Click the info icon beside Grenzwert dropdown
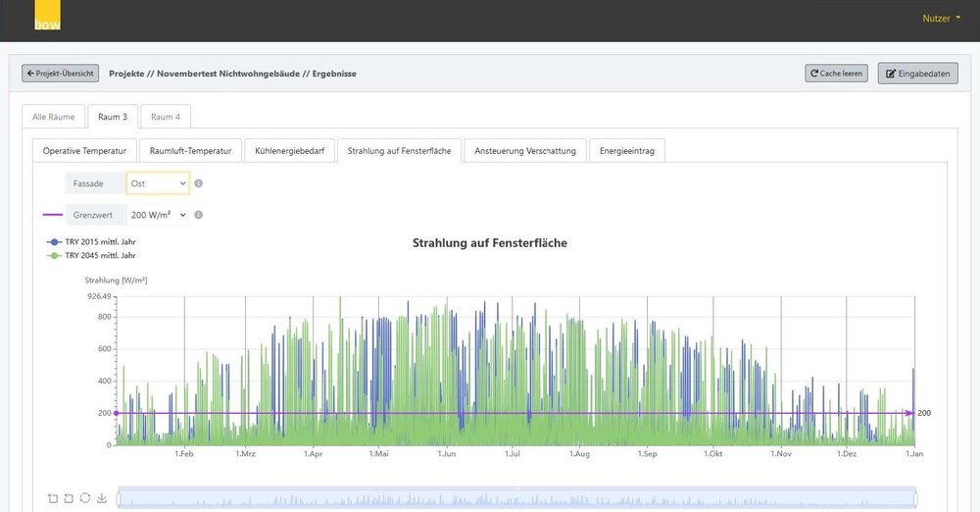This screenshot has height=512, width=980. [199, 215]
